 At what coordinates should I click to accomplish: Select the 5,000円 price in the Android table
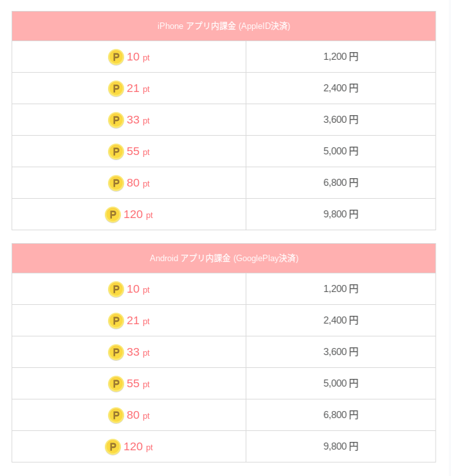[340, 383]
